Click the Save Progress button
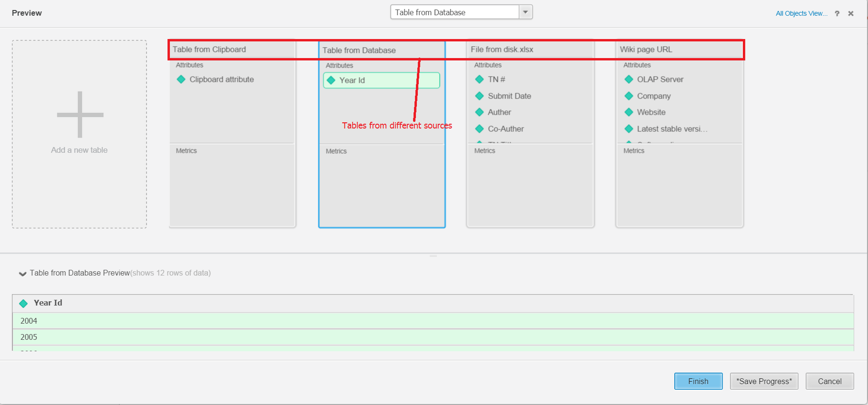 point(764,381)
